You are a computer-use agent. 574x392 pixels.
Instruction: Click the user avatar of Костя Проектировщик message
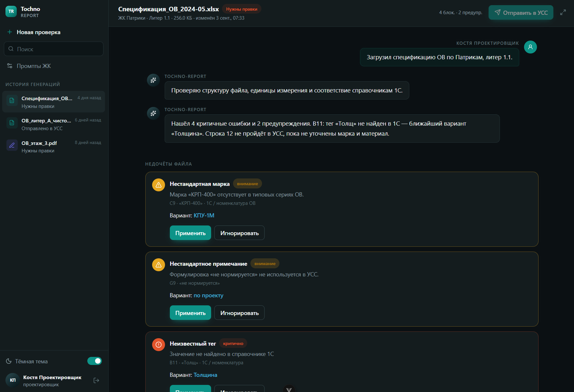click(x=530, y=47)
